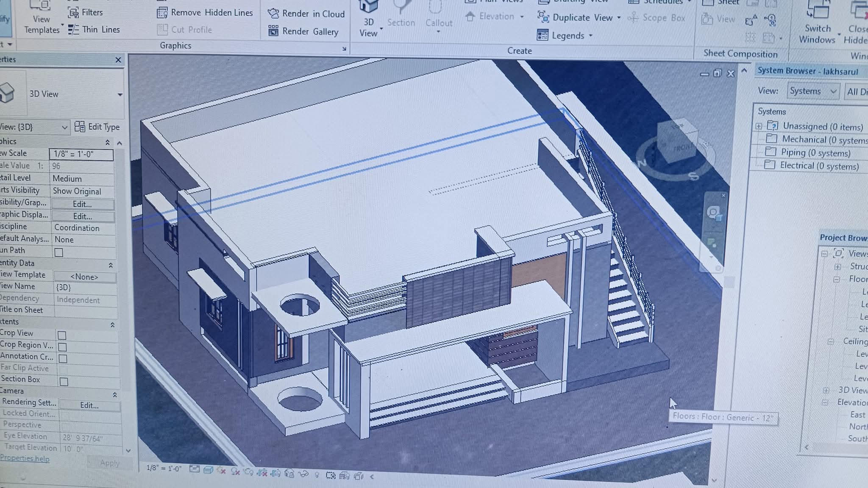Close the Properties palette

pyautogui.click(x=118, y=60)
